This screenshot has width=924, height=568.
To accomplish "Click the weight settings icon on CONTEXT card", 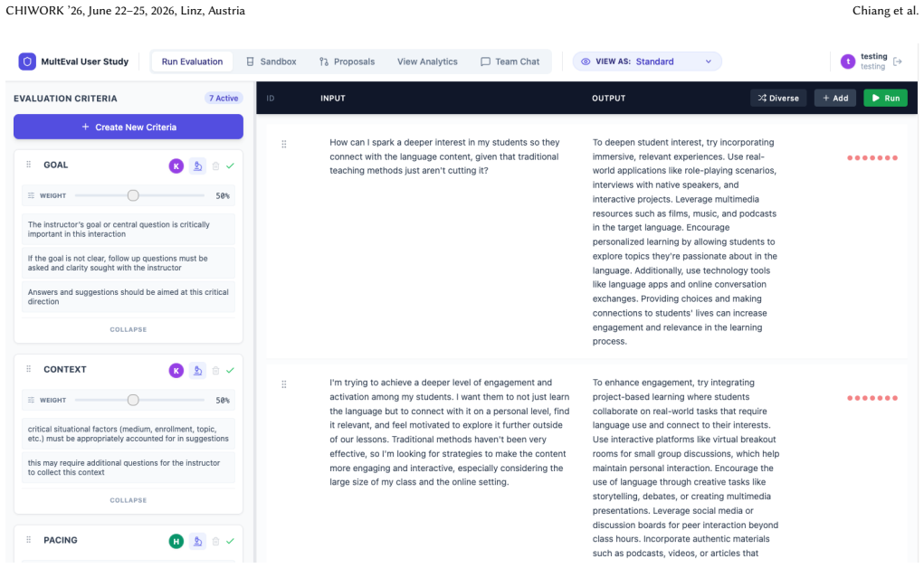I will coord(32,400).
